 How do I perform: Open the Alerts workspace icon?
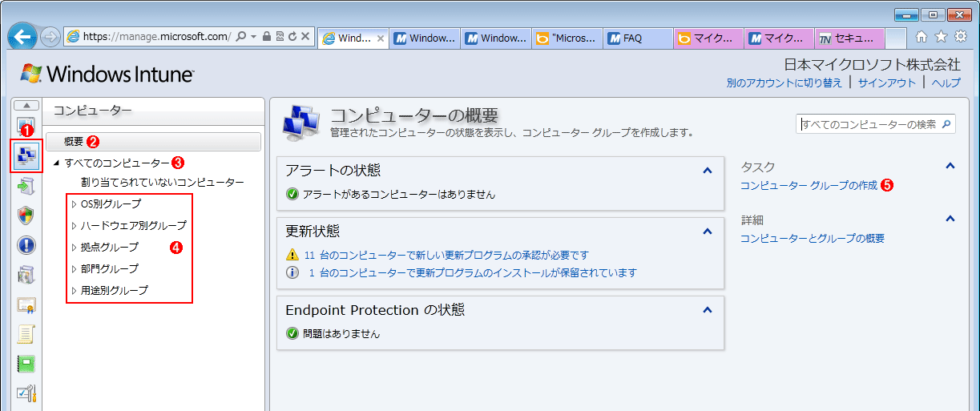pos(26,245)
